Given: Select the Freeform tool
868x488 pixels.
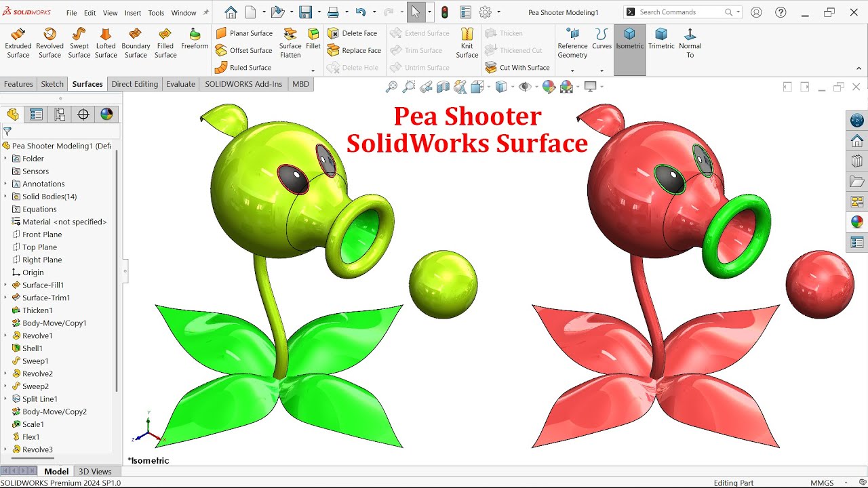Looking at the screenshot, I should click(x=195, y=39).
